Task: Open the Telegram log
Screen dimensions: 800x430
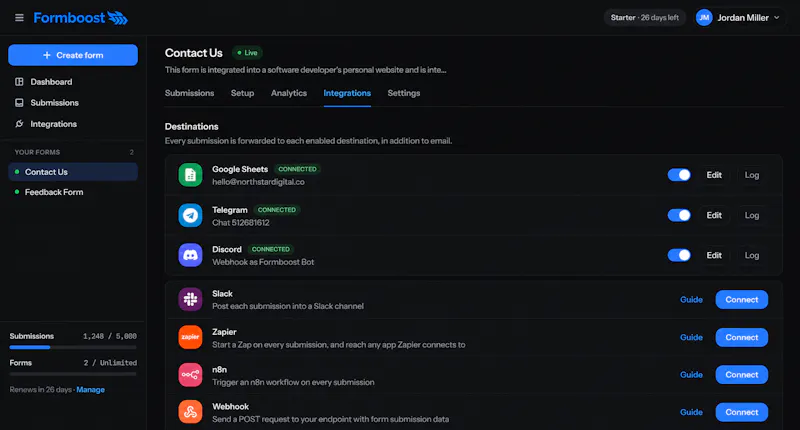Action: tap(752, 215)
